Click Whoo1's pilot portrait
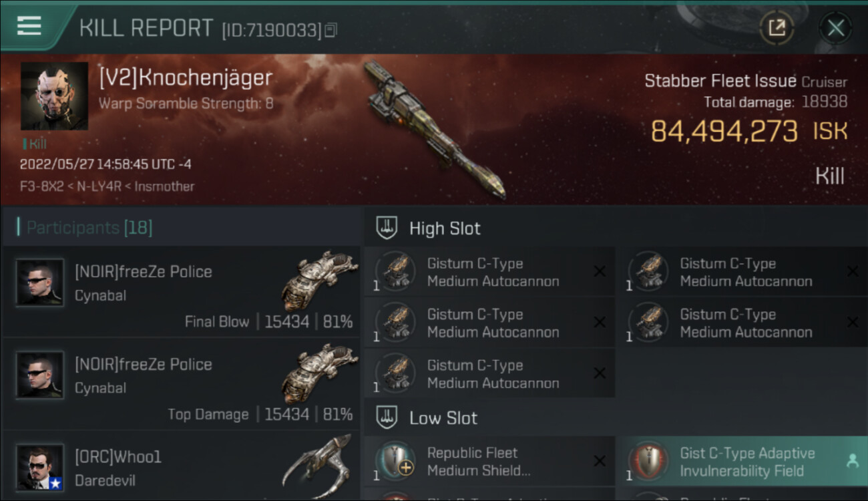This screenshot has width=868, height=501. [x=40, y=468]
